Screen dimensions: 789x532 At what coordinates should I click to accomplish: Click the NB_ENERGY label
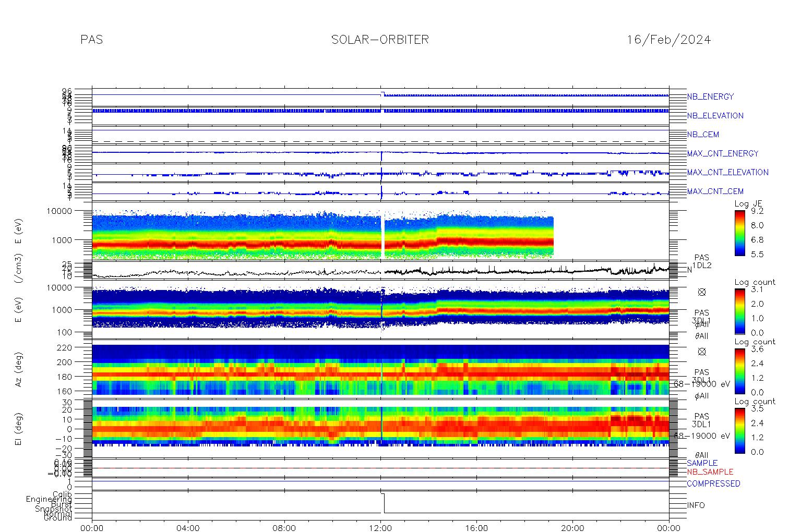[710, 96]
